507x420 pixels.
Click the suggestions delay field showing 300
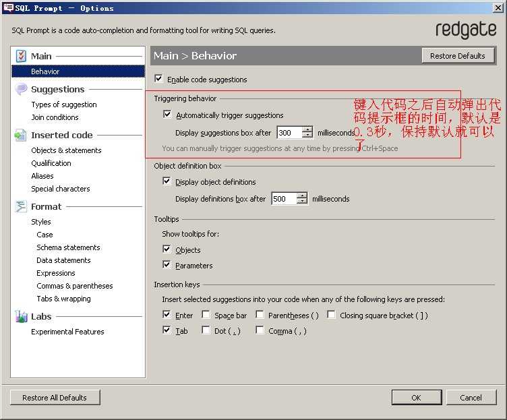pyautogui.click(x=290, y=133)
